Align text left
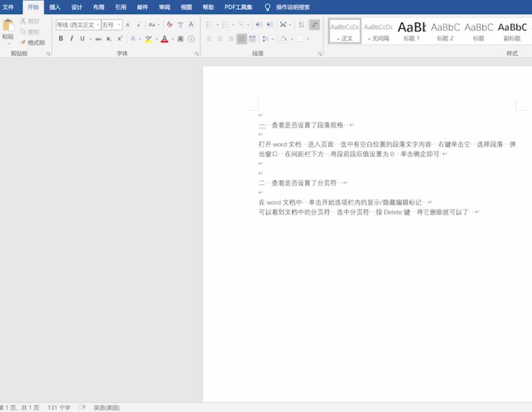 point(209,39)
